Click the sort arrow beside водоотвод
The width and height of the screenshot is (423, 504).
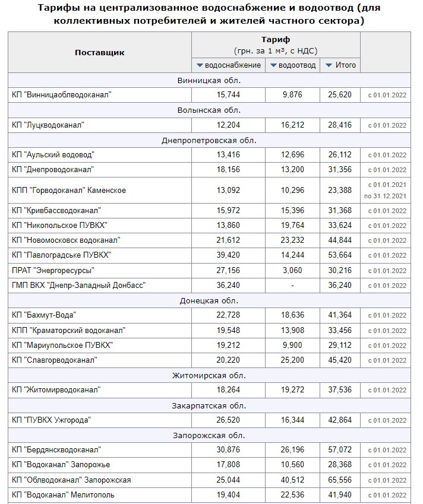pos(273,65)
